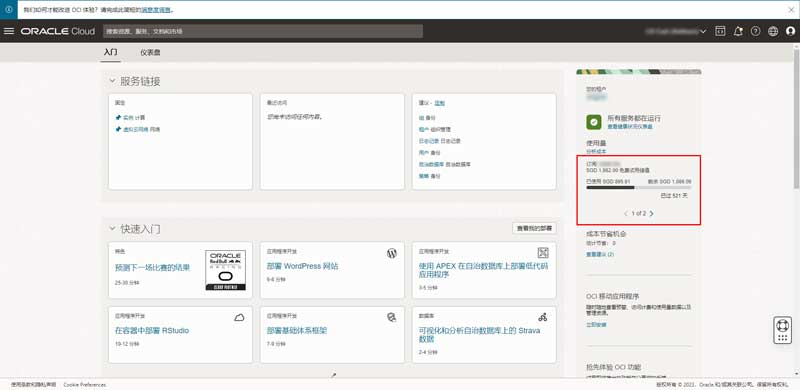
Task: Click the icon on 部署基础体系框架 card
Action: click(x=391, y=318)
